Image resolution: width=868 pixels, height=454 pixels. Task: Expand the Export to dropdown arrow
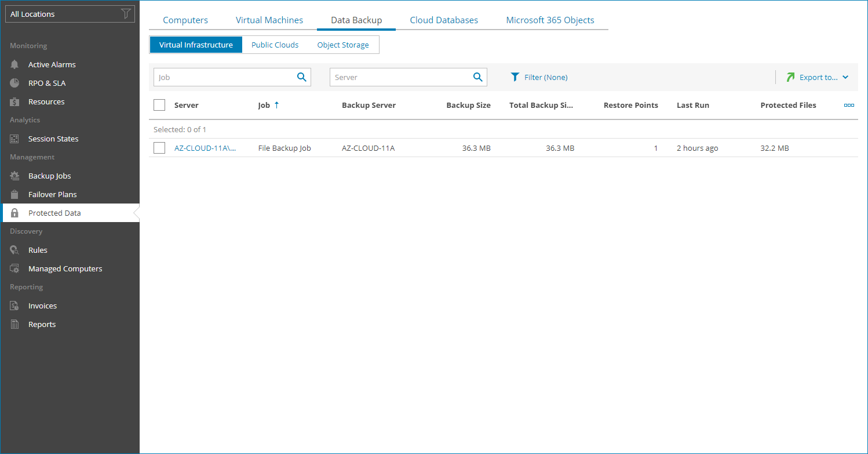[x=845, y=77]
